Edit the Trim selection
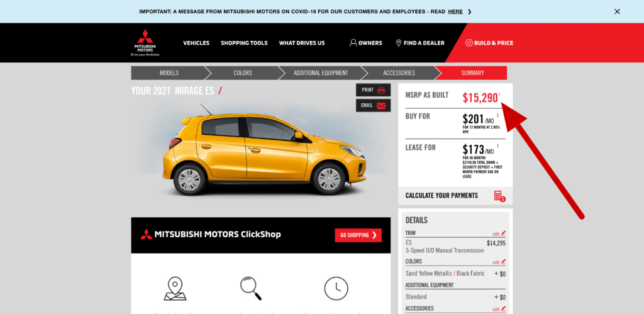The width and height of the screenshot is (644, 314). pos(499,233)
